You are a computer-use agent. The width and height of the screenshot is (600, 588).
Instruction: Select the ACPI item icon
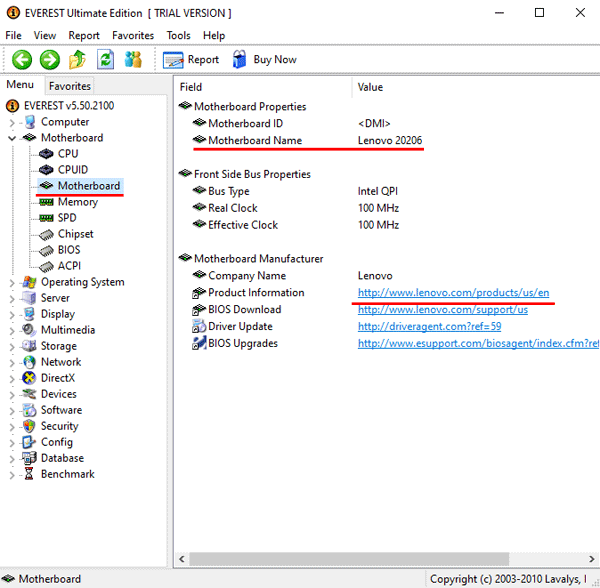pyautogui.click(x=46, y=266)
